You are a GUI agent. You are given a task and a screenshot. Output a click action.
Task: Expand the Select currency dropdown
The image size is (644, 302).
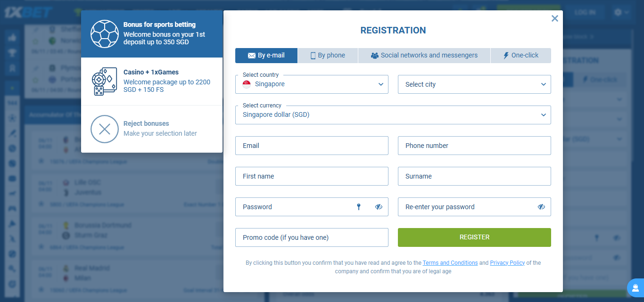[393, 114]
